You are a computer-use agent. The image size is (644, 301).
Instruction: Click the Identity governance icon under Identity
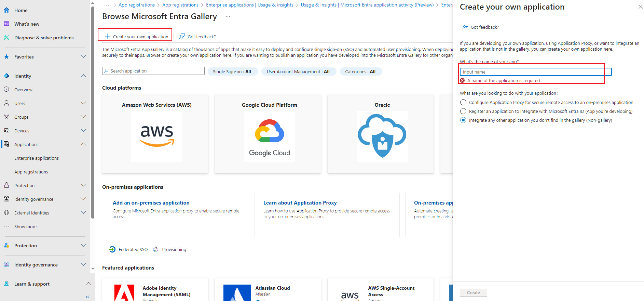coord(6,199)
